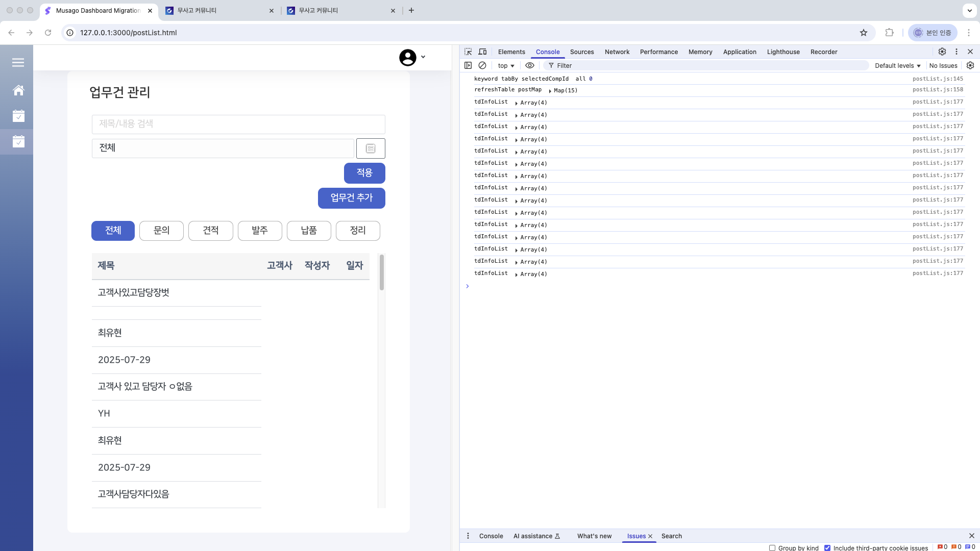This screenshot has height=551, width=980.
Task: Bookmark the page with the star icon
Action: [863, 33]
